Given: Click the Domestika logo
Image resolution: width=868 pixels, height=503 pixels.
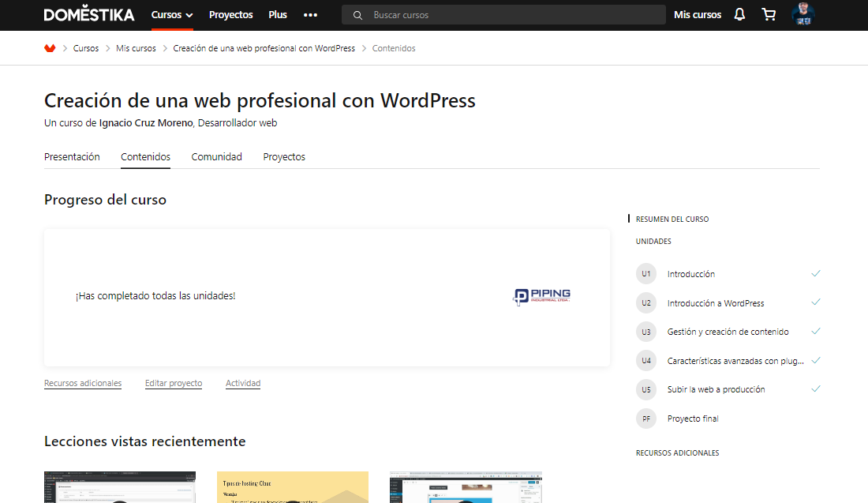Looking at the screenshot, I should coord(89,14).
